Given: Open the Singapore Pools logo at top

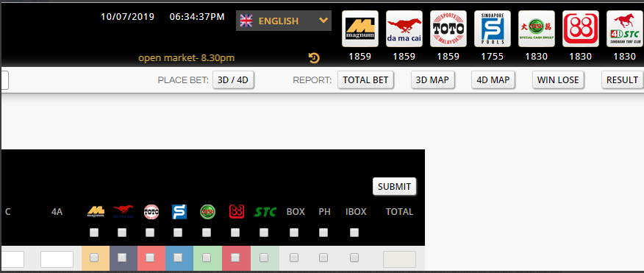Looking at the screenshot, I should (493, 29).
